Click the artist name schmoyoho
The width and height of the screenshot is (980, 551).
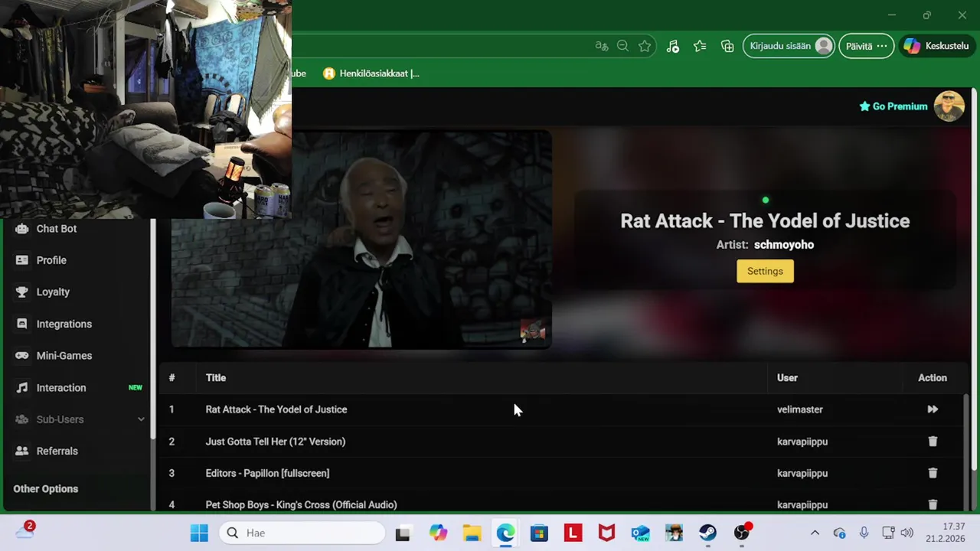tap(784, 245)
